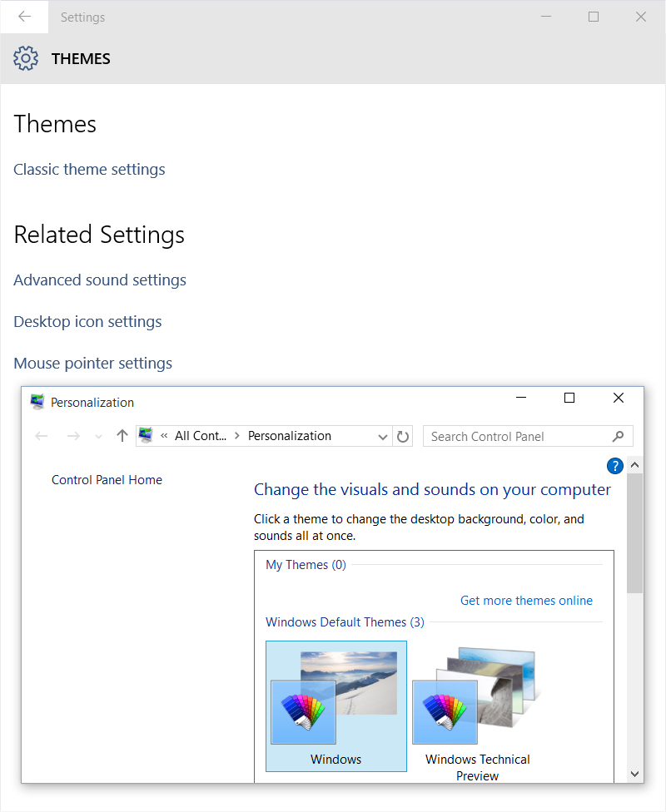The width and height of the screenshot is (666, 812).
Task: Open Desktop icon settings link
Action: pos(87,322)
